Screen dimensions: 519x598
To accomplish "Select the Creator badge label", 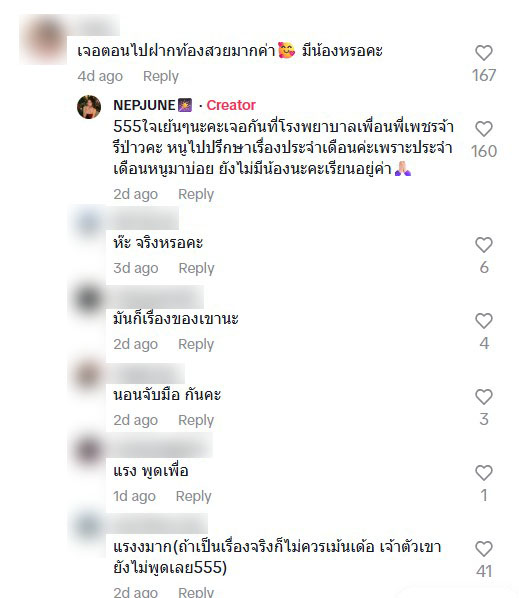I will tap(231, 105).
